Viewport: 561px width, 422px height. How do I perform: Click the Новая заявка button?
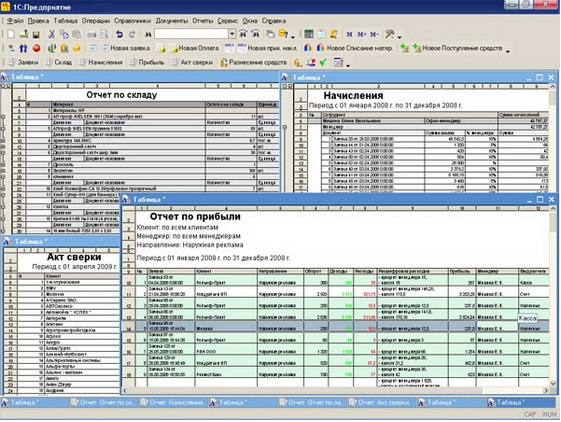tap(126, 48)
